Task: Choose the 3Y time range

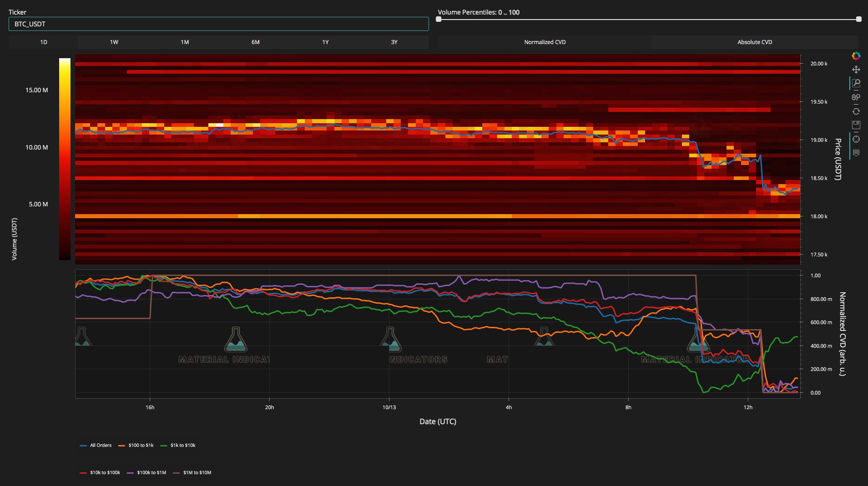Action: coord(394,42)
